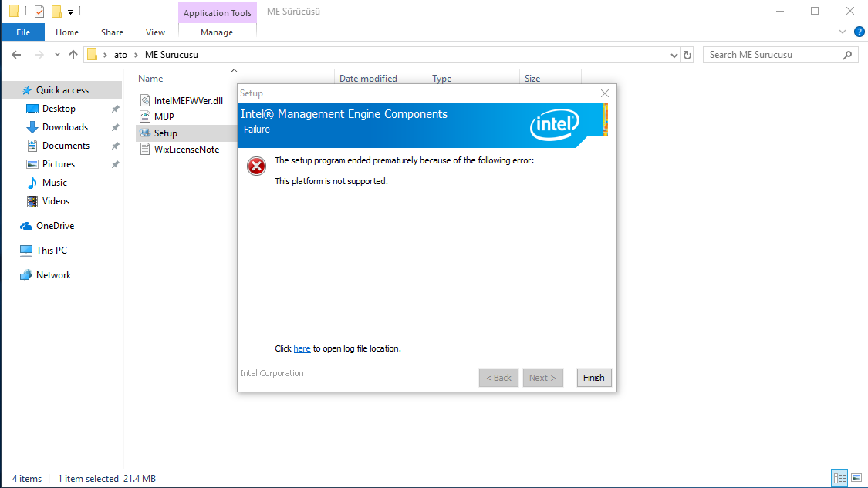
Task: Select the WixLicenseNote file
Action: pyautogui.click(x=187, y=150)
